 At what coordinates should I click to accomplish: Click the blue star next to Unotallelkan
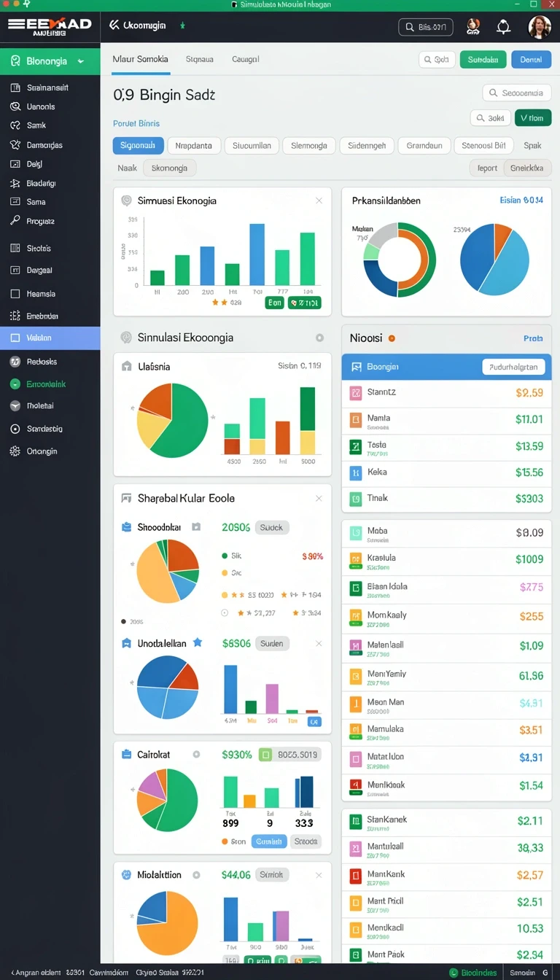point(198,643)
